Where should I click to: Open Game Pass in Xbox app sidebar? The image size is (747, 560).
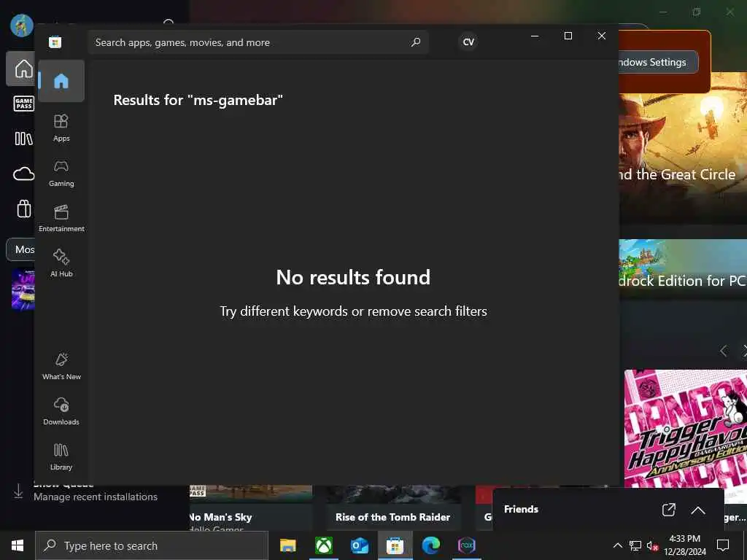click(24, 104)
